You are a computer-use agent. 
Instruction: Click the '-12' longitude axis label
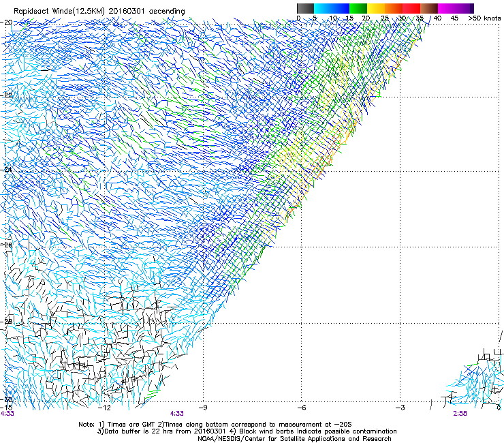104,408
